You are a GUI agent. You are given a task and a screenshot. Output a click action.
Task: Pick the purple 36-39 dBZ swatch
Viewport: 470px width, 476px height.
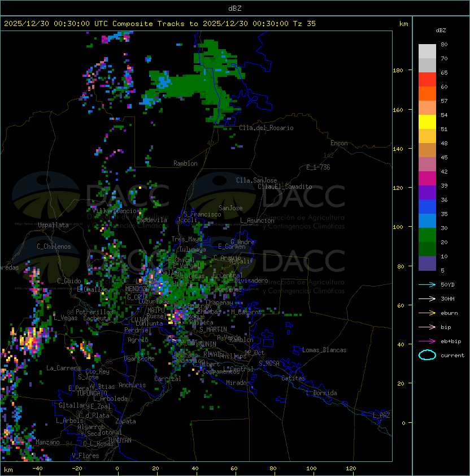[427, 192]
